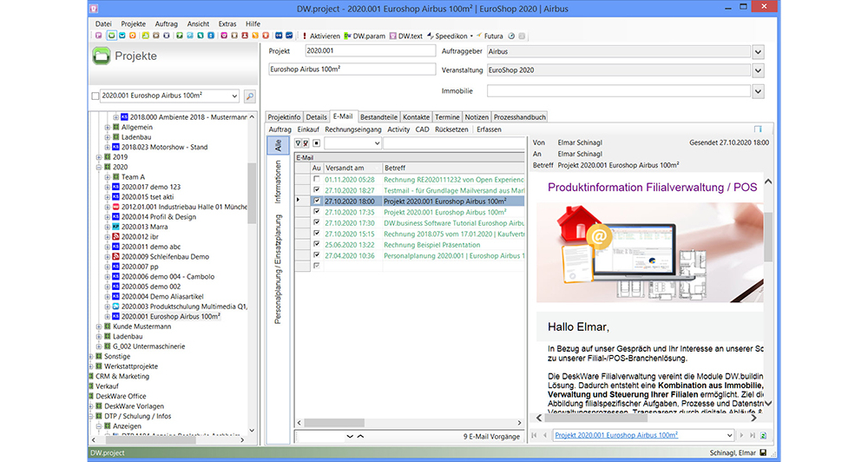The image size is (868, 462).
Task: Select the 2020.014 Profil & Design project
Action: [161, 217]
